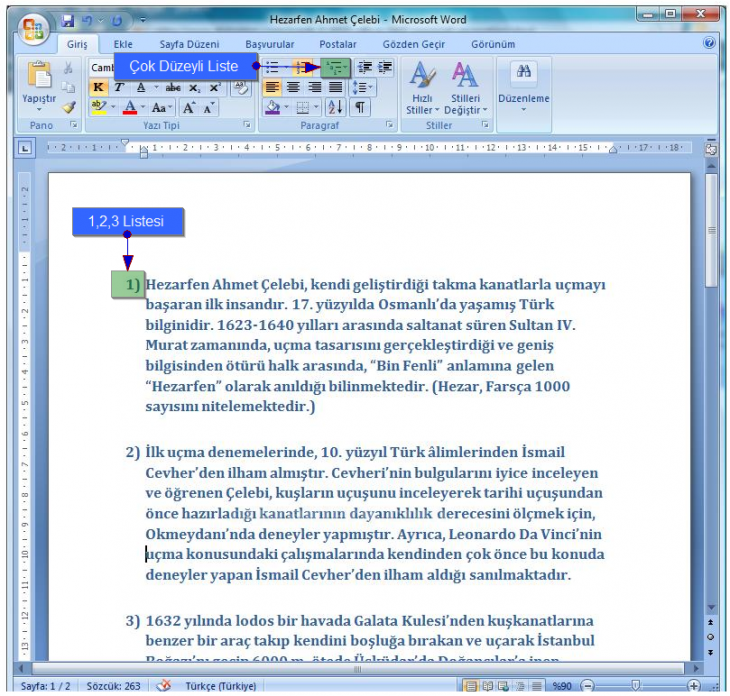Cut the selection with scissors icon

pyautogui.click(x=68, y=68)
